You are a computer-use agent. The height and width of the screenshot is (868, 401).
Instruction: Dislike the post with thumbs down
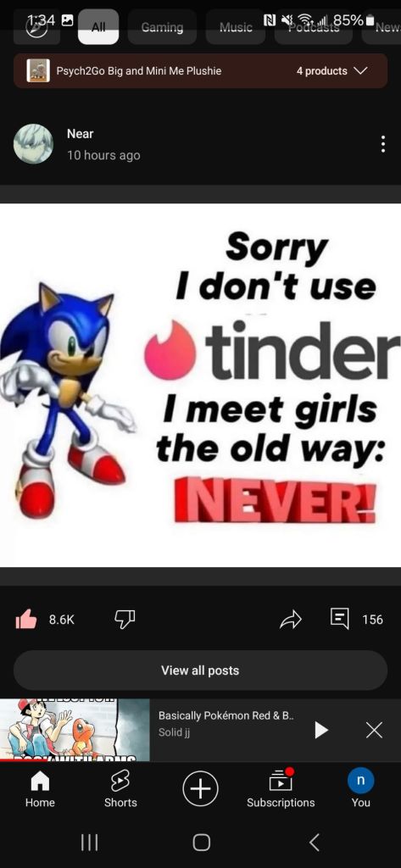(x=125, y=620)
